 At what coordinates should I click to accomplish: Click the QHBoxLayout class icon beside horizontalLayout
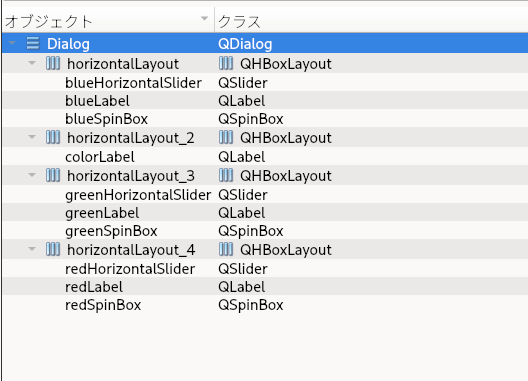pyautogui.click(x=226, y=63)
